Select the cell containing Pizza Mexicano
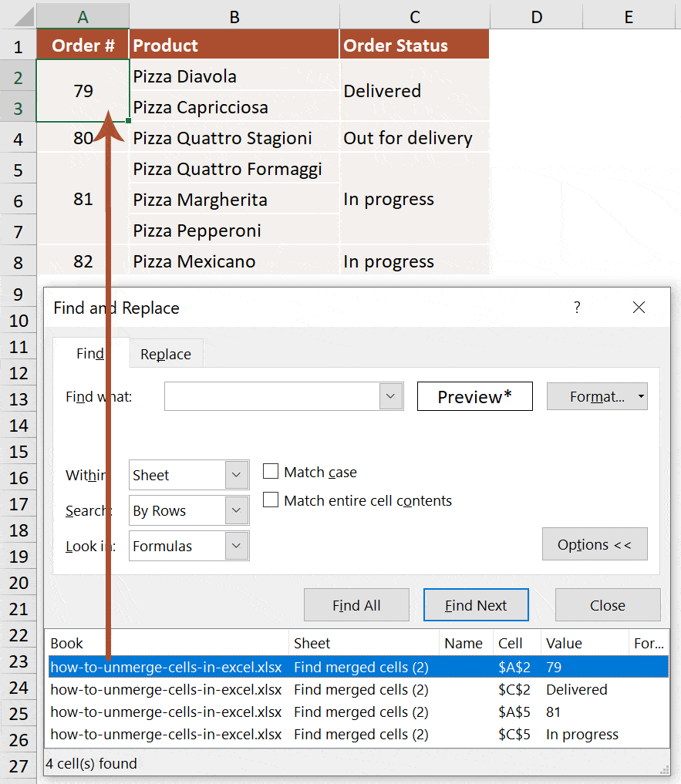 click(x=194, y=261)
